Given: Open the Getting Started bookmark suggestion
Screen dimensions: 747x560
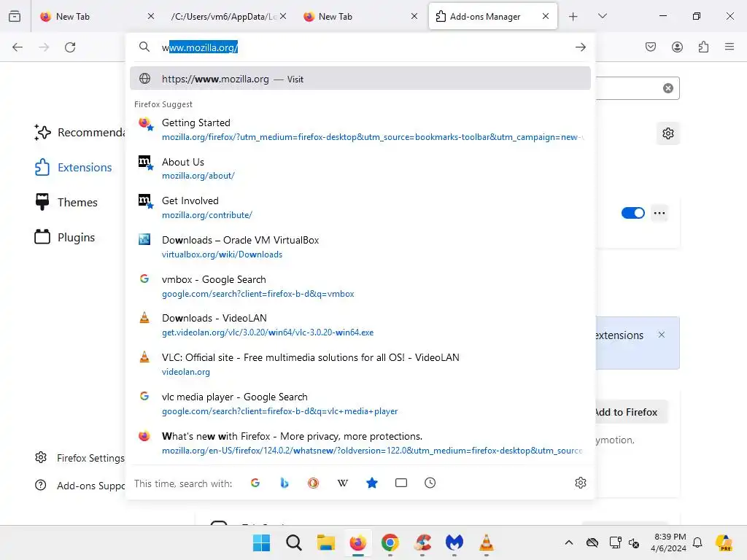Looking at the screenshot, I should 360,130.
